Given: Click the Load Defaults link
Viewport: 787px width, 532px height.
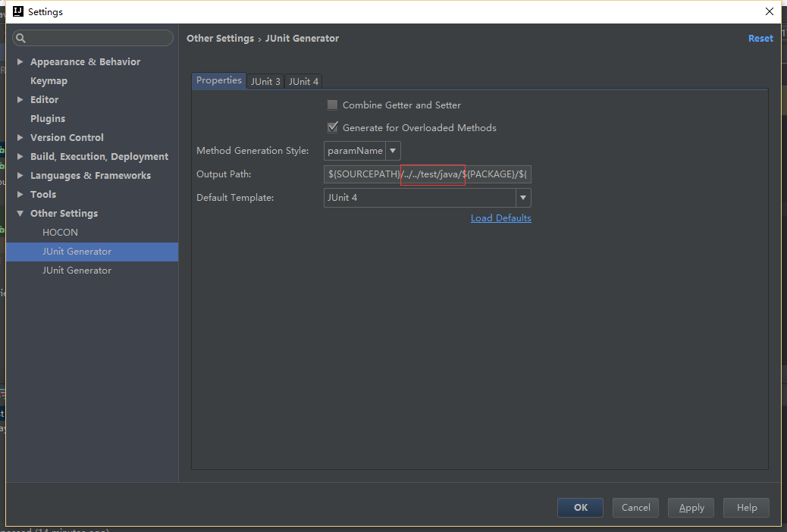Looking at the screenshot, I should pos(501,217).
